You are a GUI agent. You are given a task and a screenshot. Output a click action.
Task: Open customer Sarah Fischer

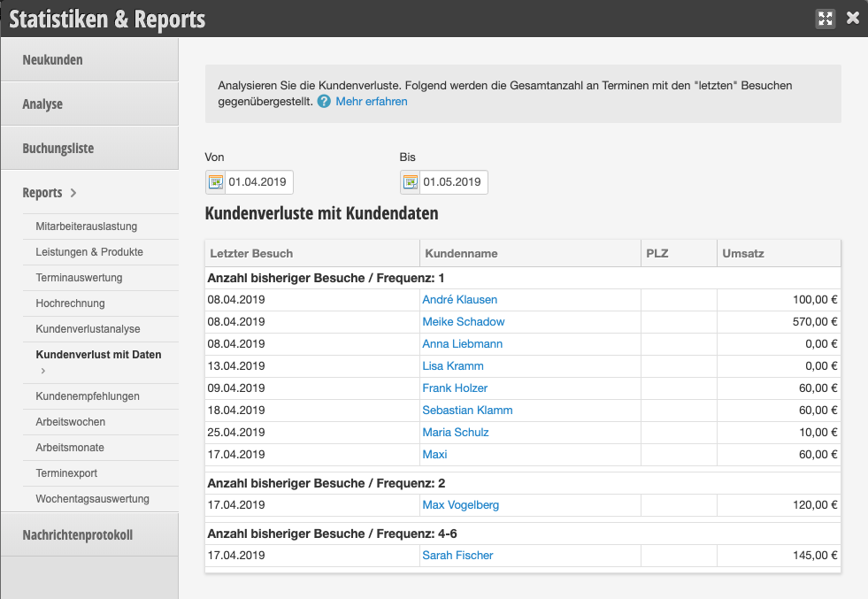457,556
